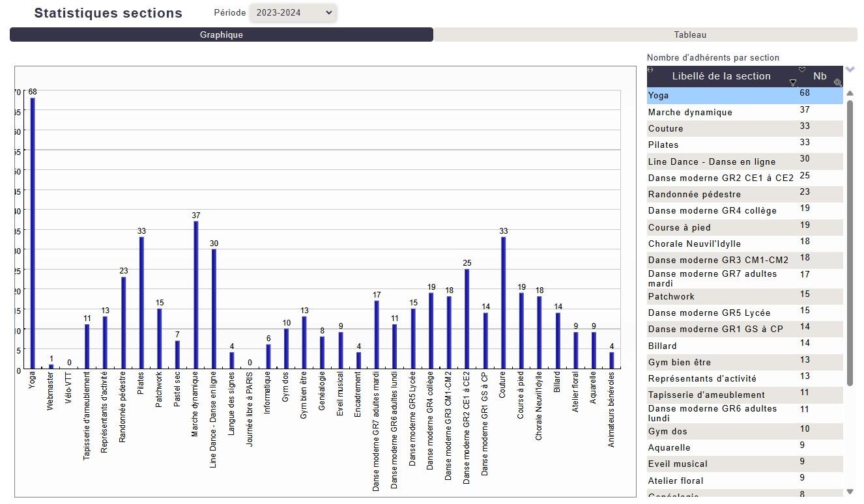Switch to the Tableau tab
The image size is (864, 504).
(689, 35)
